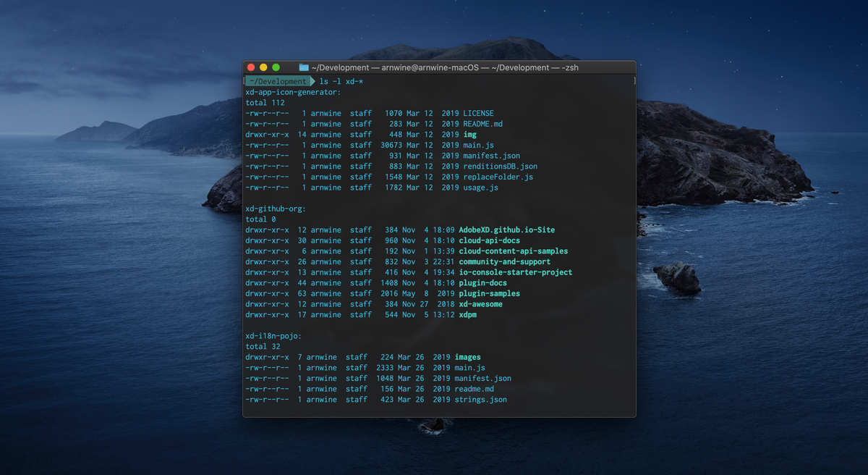This screenshot has width=868, height=475.
Task: Select the xd-github-org: heading
Action: (276, 209)
